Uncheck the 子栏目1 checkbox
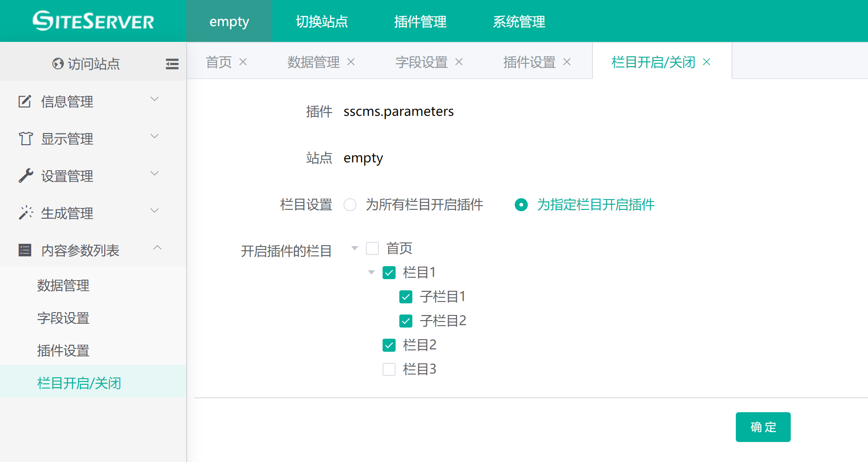 (x=406, y=297)
